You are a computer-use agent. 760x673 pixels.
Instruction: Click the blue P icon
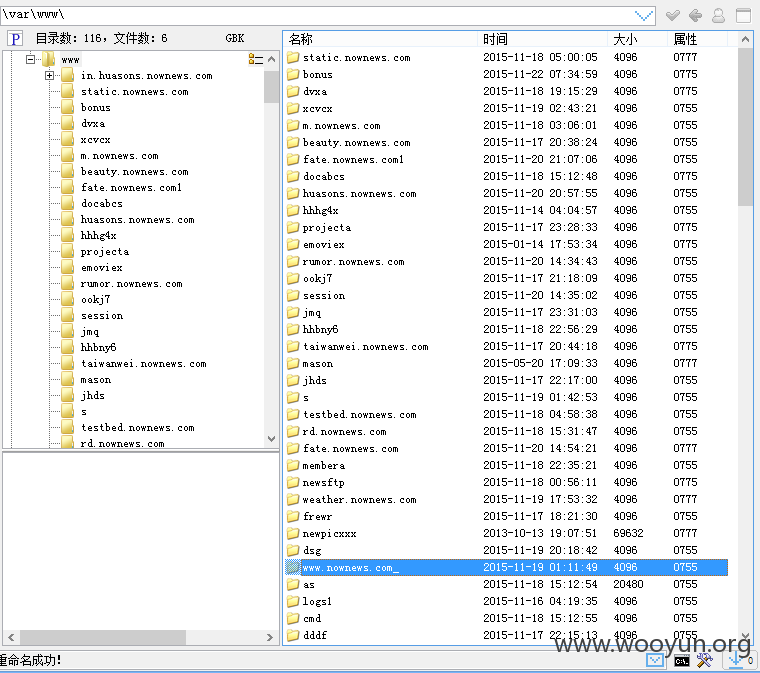pos(15,39)
